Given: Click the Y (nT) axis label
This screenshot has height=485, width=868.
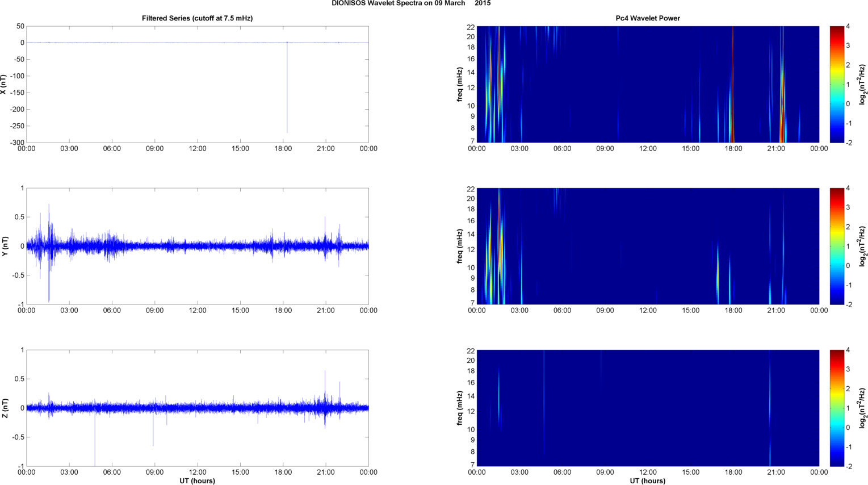Looking at the screenshot, I should click(x=5, y=246).
